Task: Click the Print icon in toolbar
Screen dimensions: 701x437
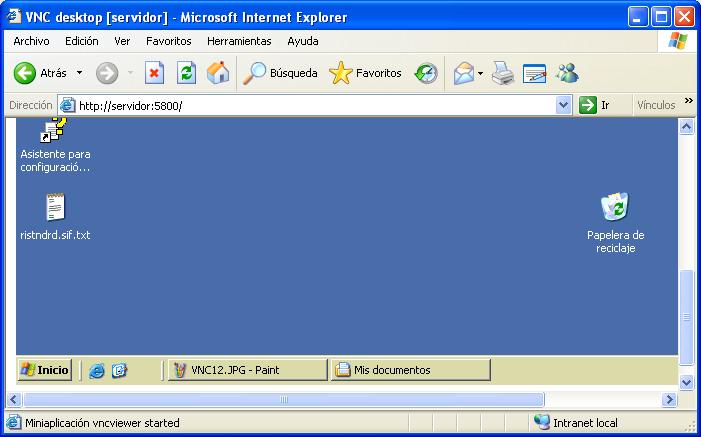Action: (503, 73)
